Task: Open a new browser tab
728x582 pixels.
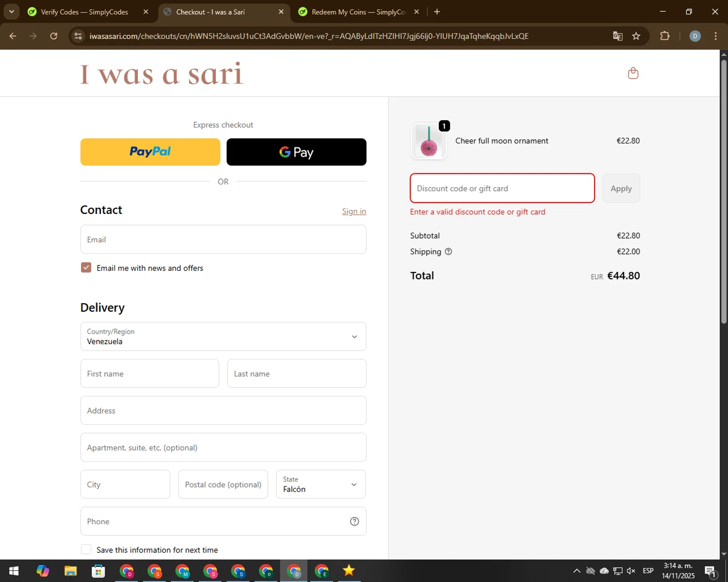Action: point(437,12)
